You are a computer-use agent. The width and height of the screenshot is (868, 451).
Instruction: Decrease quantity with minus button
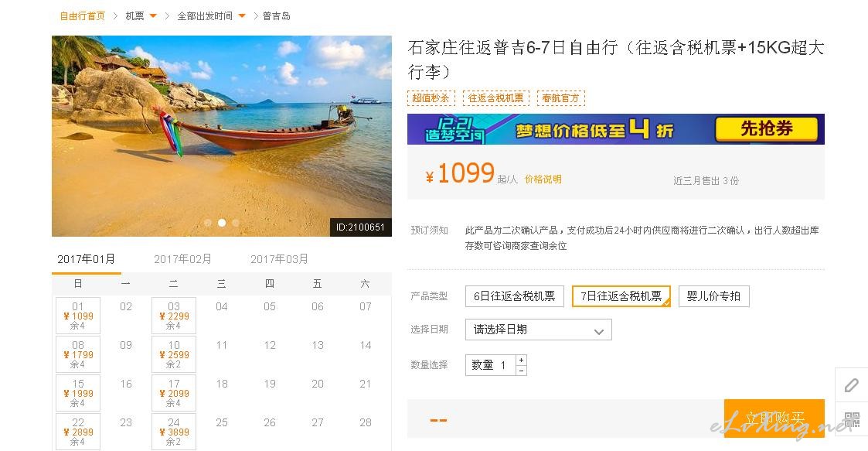pyautogui.click(x=521, y=370)
